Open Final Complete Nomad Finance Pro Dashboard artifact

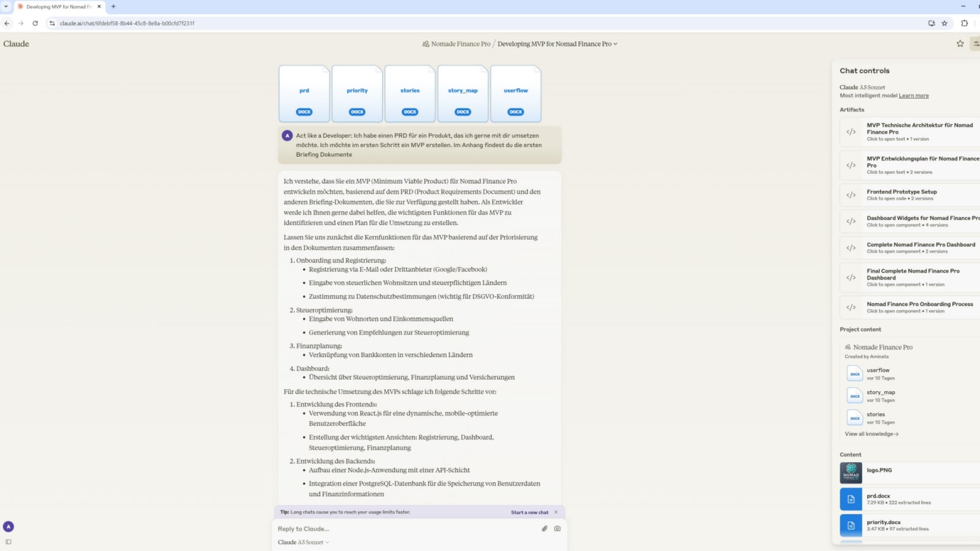coord(910,277)
